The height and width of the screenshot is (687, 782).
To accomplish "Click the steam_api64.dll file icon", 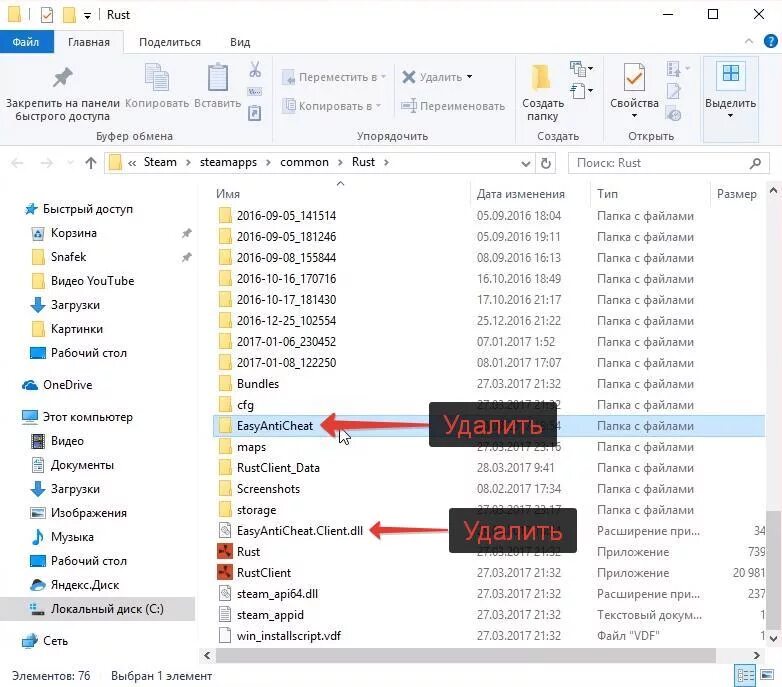I will coord(225,593).
